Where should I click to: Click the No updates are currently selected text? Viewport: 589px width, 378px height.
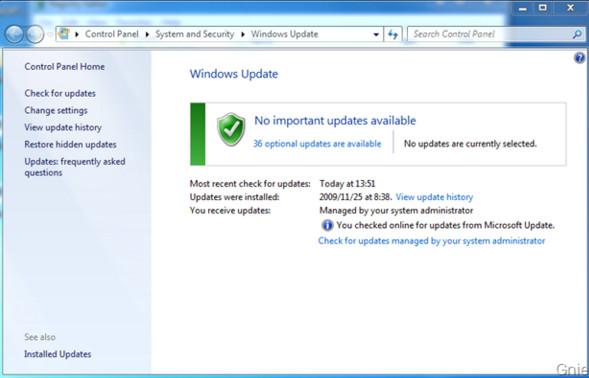pyautogui.click(x=470, y=144)
